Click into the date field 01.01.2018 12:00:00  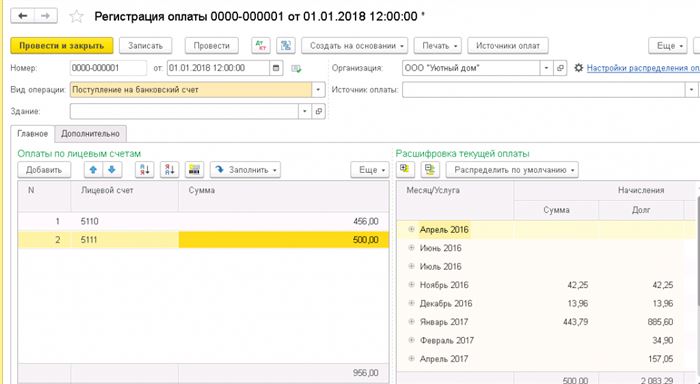click(x=218, y=68)
